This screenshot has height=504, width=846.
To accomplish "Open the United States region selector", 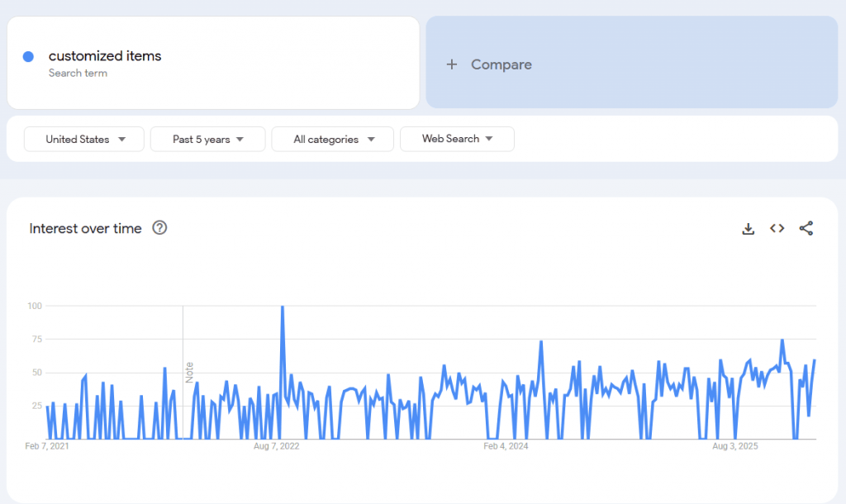I will (83, 139).
